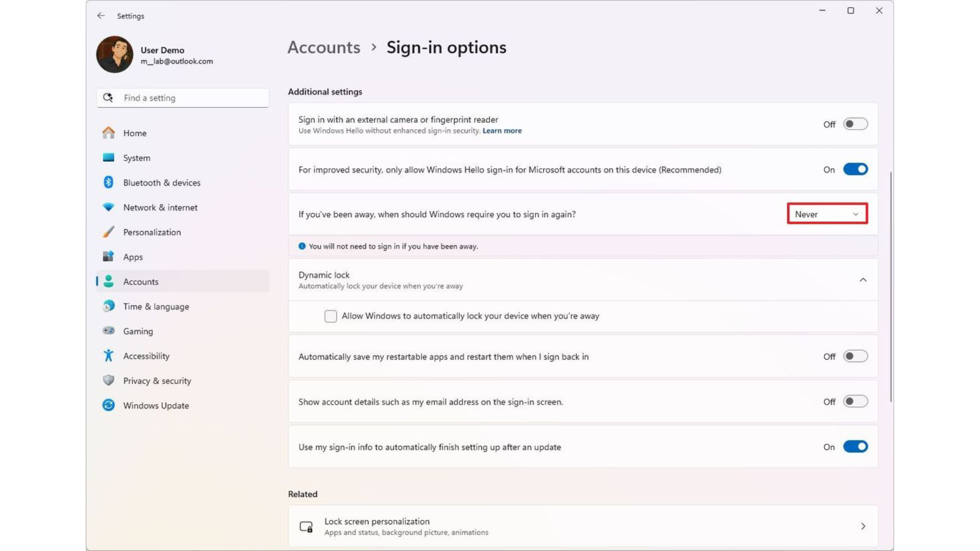The width and height of the screenshot is (980, 551).
Task: Open the Gaming section icon
Action: click(x=108, y=331)
